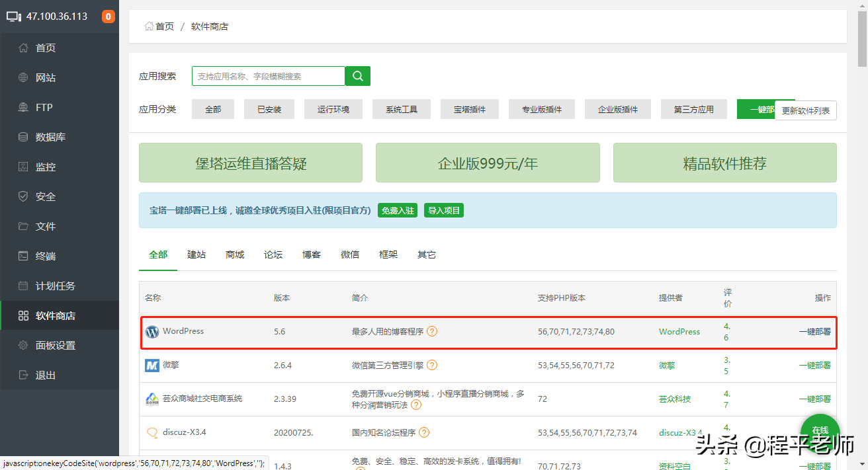868x470 pixels.
Task: Click 一键部署 in the 微擎 row
Action: (x=814, y=365)
